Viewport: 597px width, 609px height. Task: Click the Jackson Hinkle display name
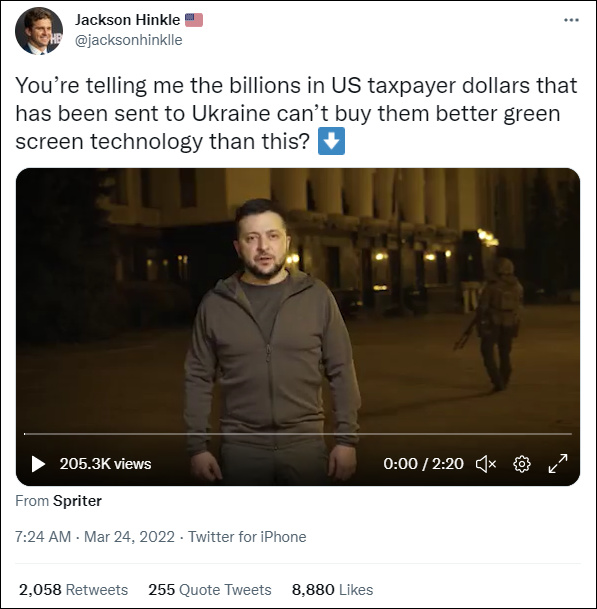127,20
